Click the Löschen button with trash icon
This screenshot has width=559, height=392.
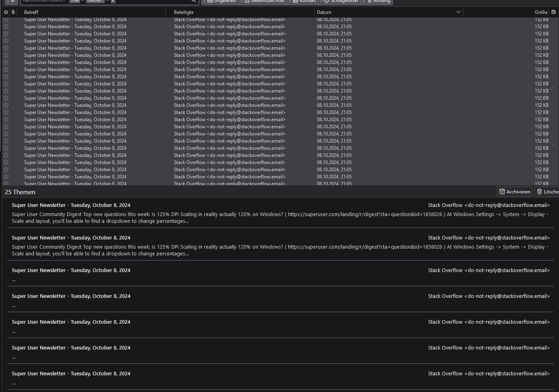coord(547,192)
